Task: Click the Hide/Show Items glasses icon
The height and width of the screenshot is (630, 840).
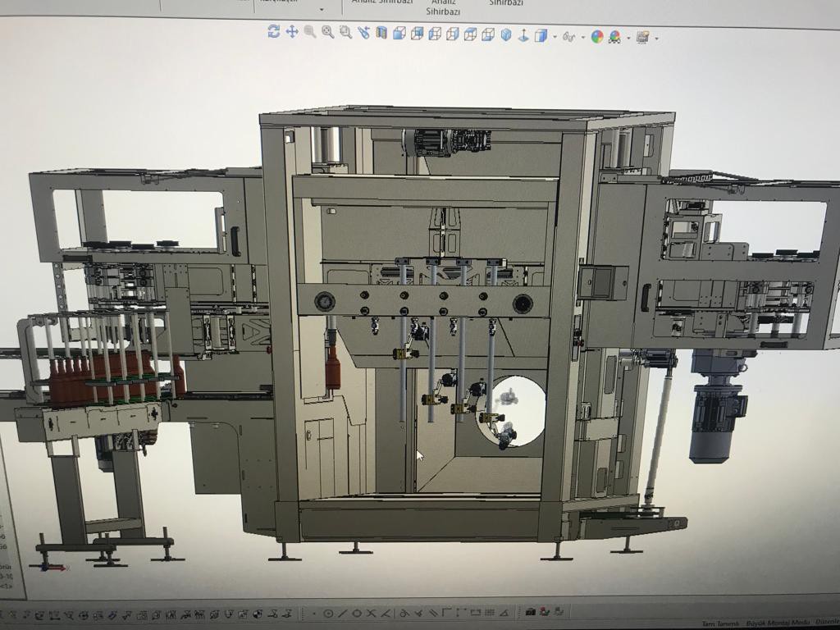Action: (x=569, y=37)
